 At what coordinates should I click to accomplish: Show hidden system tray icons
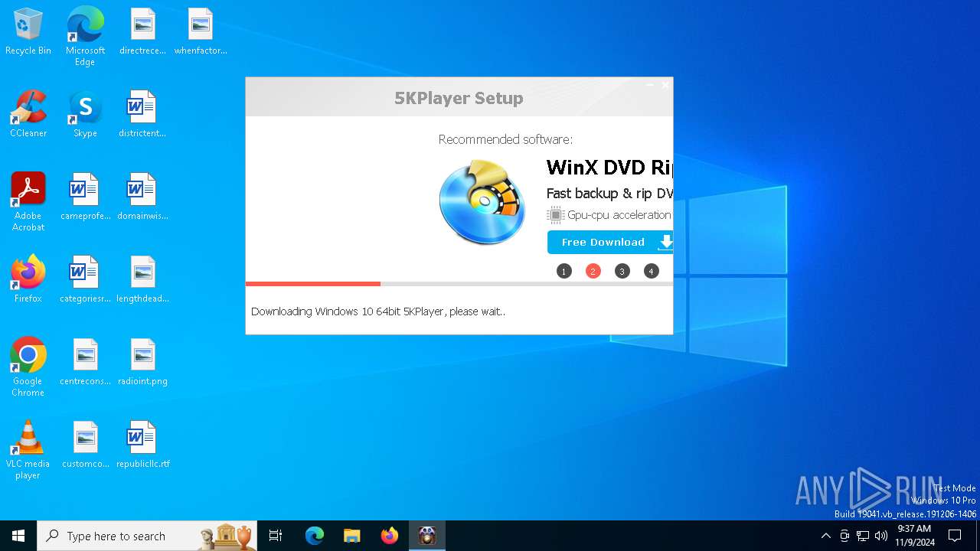click(x=825, y=536)
